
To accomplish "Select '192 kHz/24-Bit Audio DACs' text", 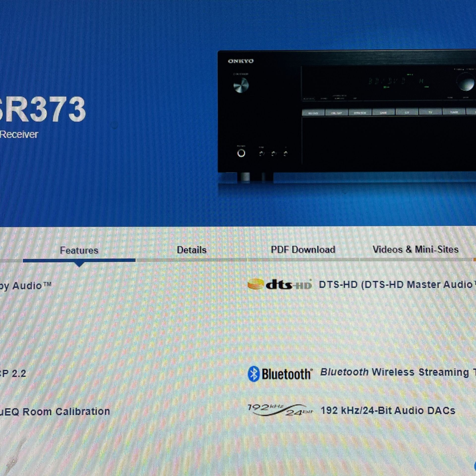I will pos(388,411).
